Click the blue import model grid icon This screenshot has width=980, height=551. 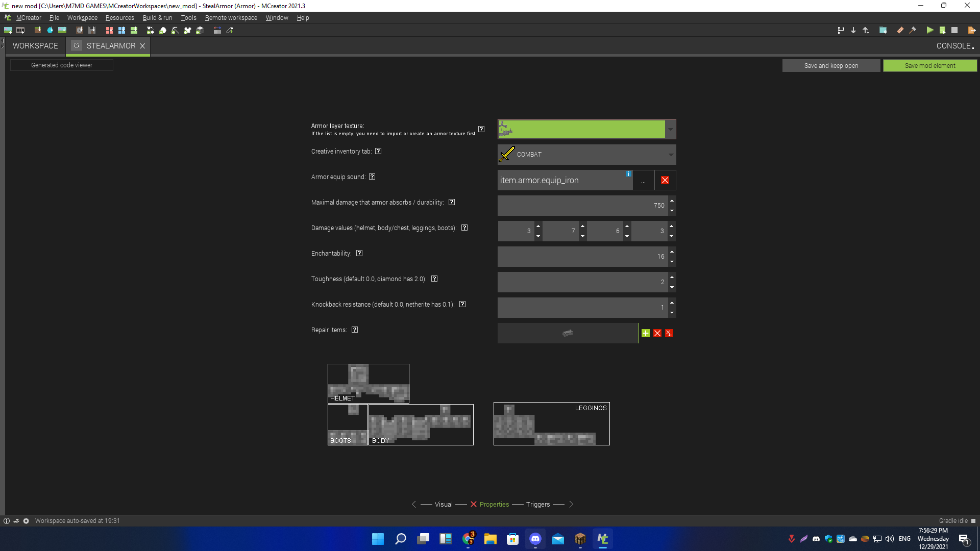121,31
